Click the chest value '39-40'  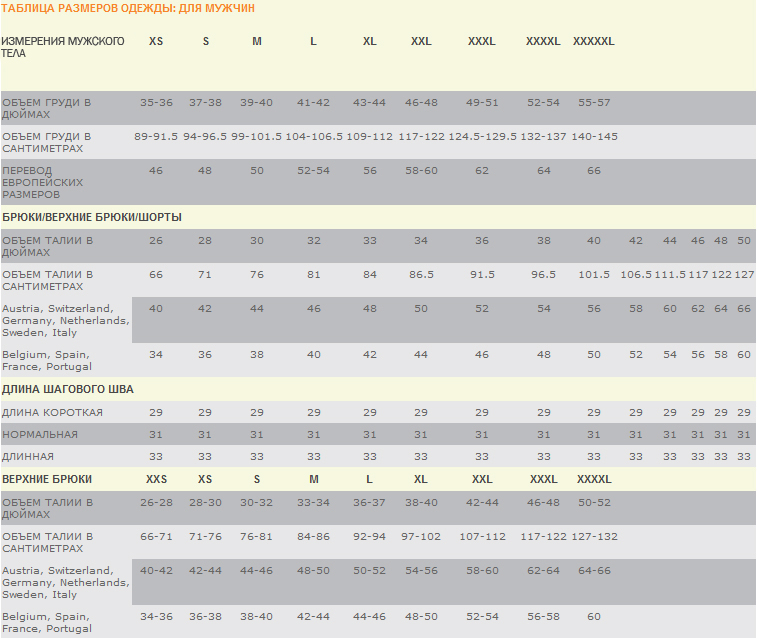coord(256,103)
